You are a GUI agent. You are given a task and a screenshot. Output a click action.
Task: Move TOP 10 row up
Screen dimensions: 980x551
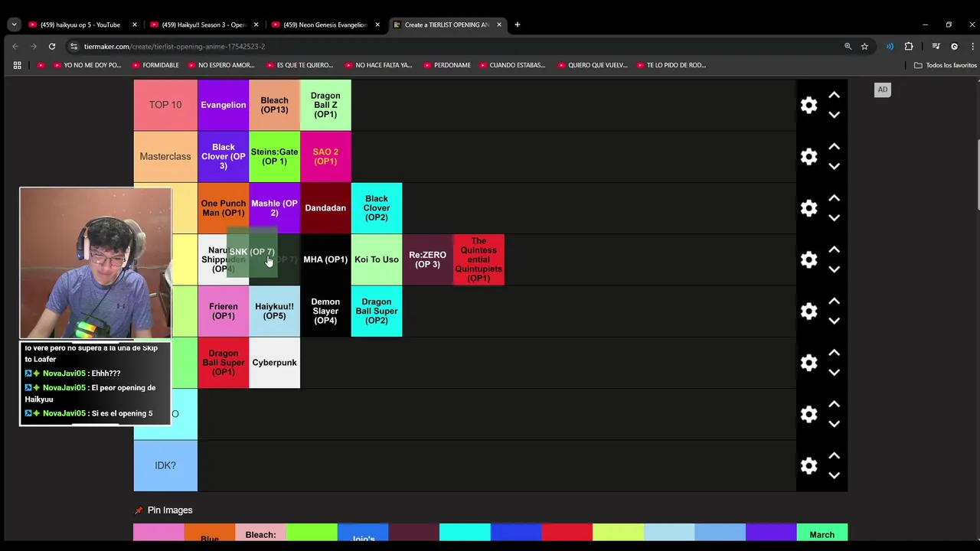[834, 96]
